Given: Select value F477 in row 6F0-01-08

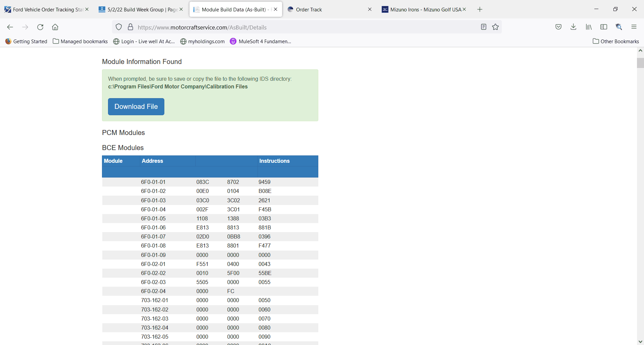Looking at the screenshot, I should (x=265, y=246).
